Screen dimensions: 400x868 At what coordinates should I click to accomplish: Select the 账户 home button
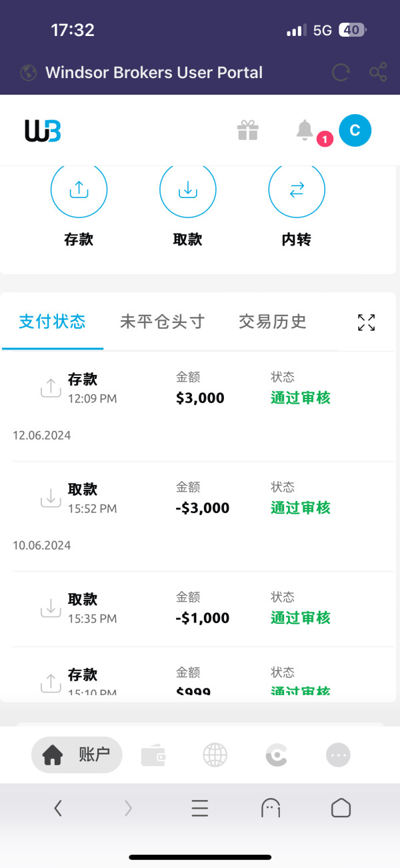[77, 755]
